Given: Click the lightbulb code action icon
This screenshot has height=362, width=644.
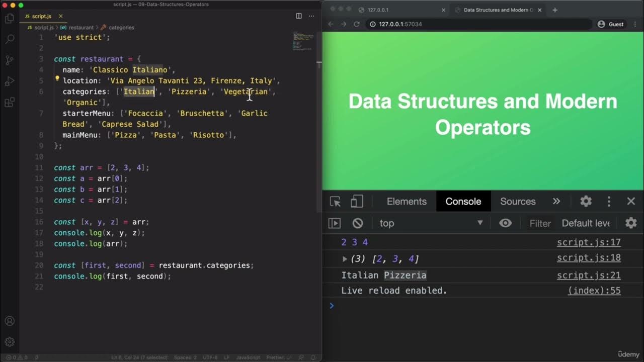Looking at the screenshot, I should 57,78.
